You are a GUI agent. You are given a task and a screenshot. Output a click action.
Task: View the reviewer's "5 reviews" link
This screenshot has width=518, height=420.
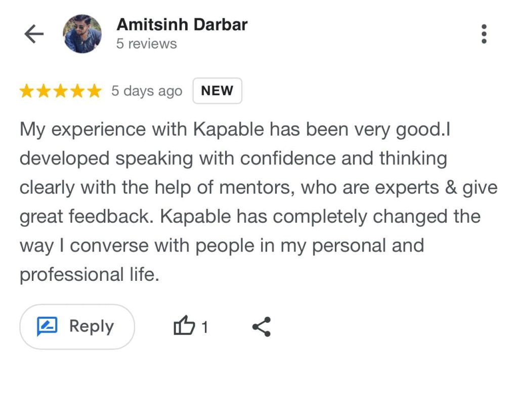tap(147, 44)
